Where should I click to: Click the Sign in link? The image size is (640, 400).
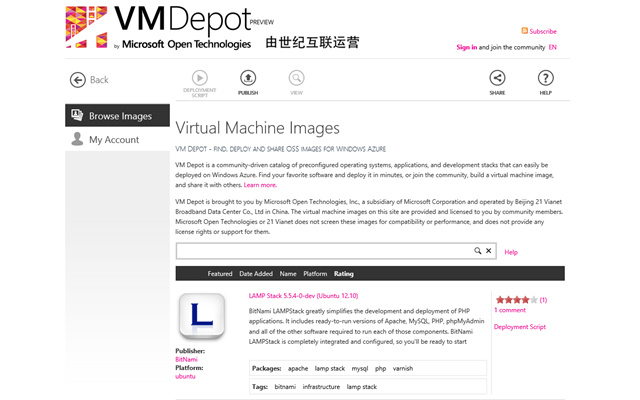(467, 47)
